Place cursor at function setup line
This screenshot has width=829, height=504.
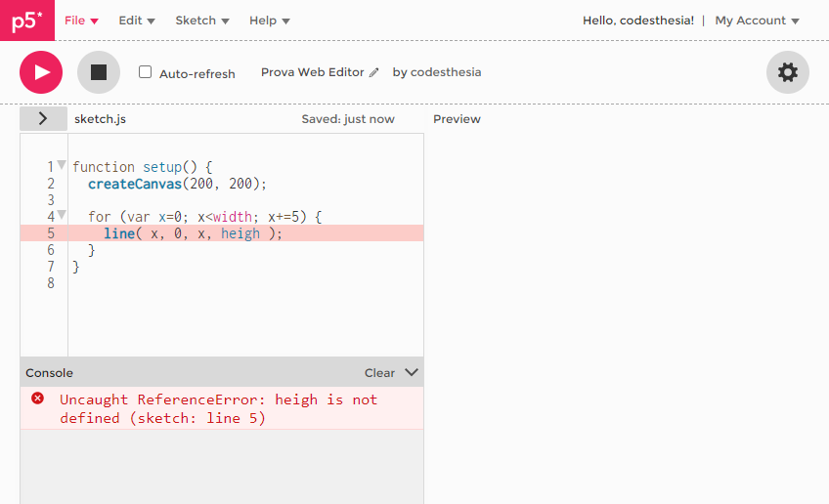142,167
